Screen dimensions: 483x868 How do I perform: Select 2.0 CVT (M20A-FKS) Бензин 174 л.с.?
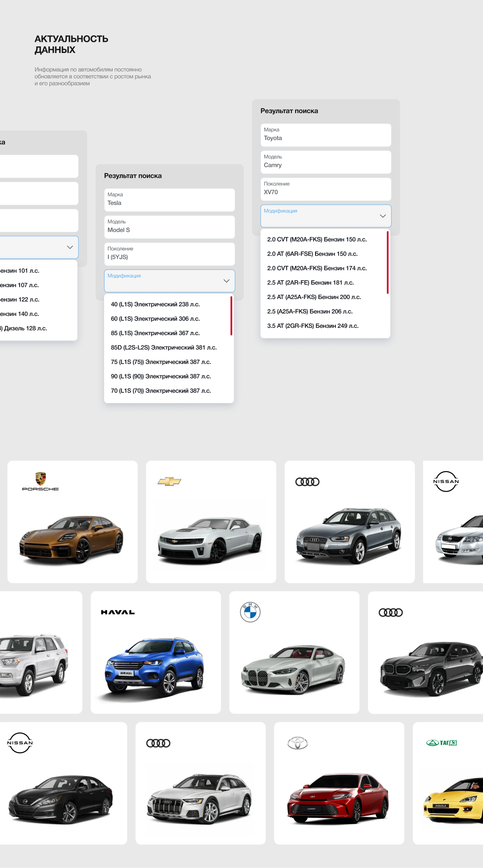[317, 268]
